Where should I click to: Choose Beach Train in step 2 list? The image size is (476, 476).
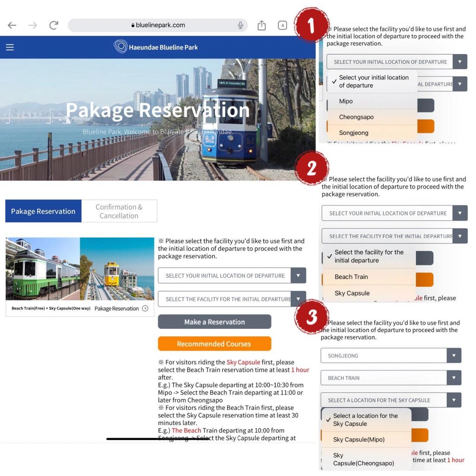pyautogui.click(x=369, y=277)
